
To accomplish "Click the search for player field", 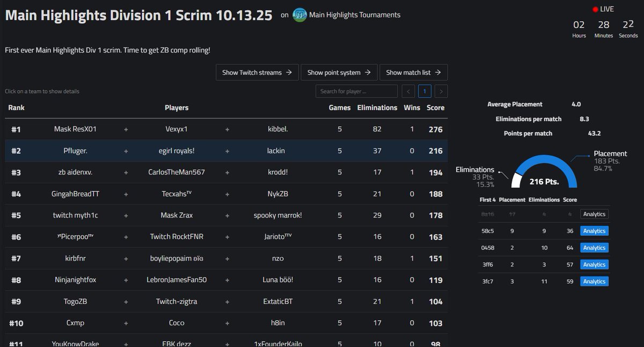I will pyautogui.click(x=356, y=91).
